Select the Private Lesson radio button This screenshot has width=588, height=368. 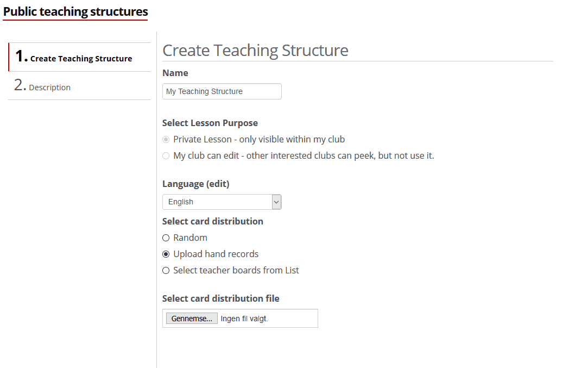tap(166, 140)
